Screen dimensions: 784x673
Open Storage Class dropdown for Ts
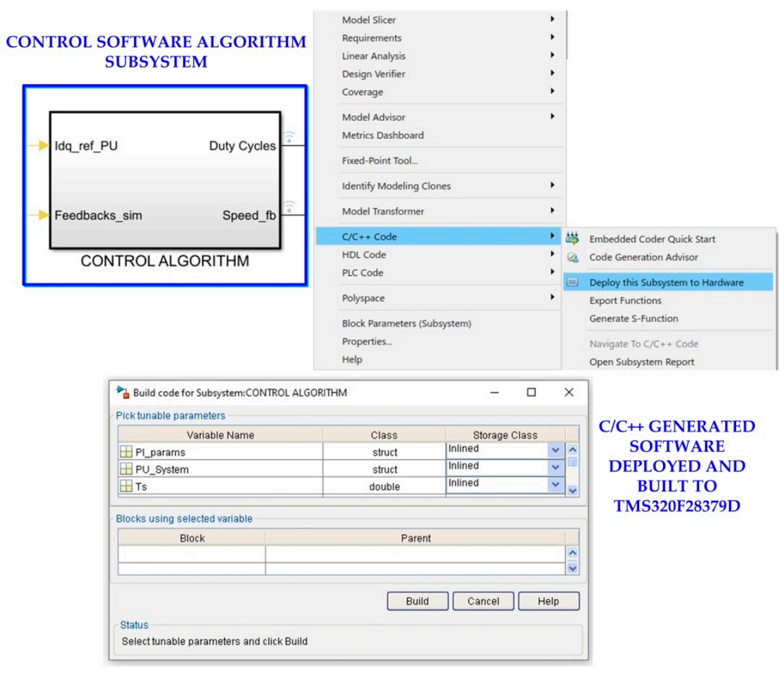click(555, 484)
